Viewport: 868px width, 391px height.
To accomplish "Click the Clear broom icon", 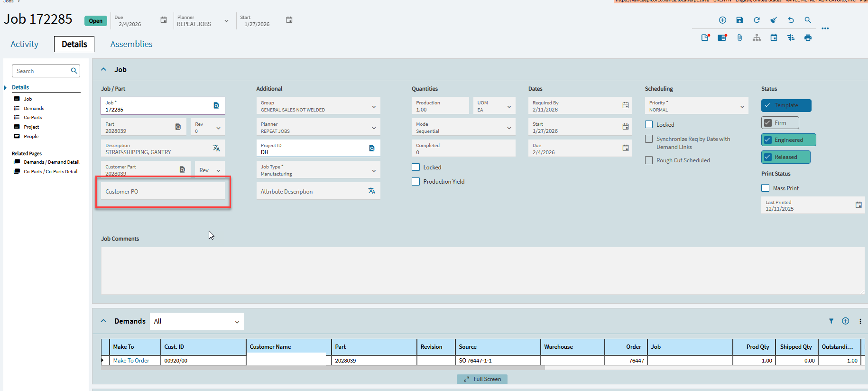I will click(774, 20).
